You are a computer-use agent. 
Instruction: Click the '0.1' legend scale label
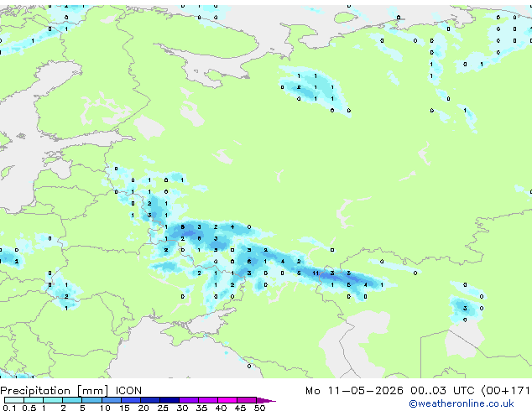(x=10, y=408)
